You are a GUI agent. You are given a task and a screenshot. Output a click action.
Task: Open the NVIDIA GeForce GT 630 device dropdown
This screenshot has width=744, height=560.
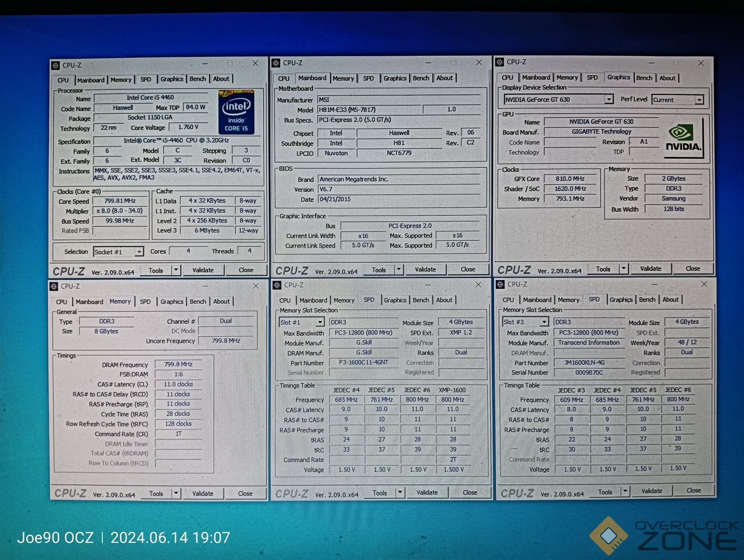[609, 99]
